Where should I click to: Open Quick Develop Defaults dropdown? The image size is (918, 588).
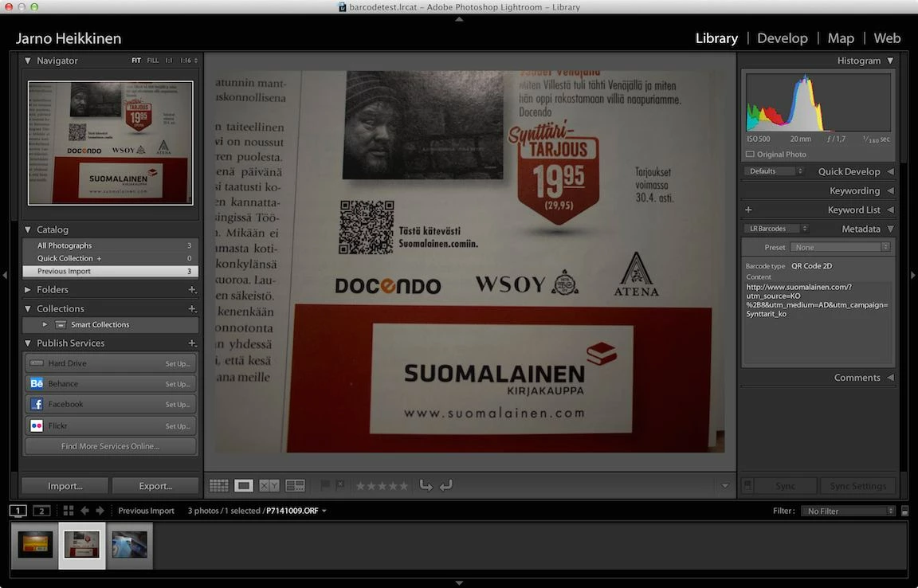pos(774,171)
